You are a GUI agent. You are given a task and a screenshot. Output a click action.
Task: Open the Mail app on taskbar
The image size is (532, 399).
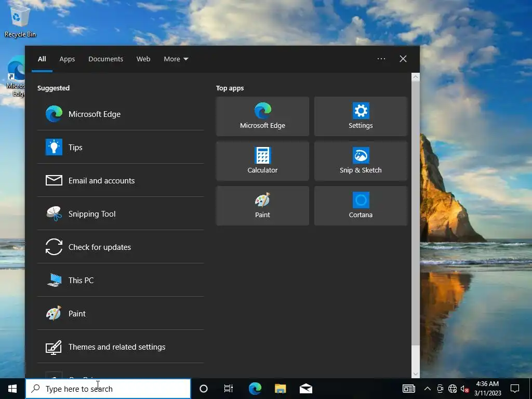pyautogui.click(x=305, y=389)
